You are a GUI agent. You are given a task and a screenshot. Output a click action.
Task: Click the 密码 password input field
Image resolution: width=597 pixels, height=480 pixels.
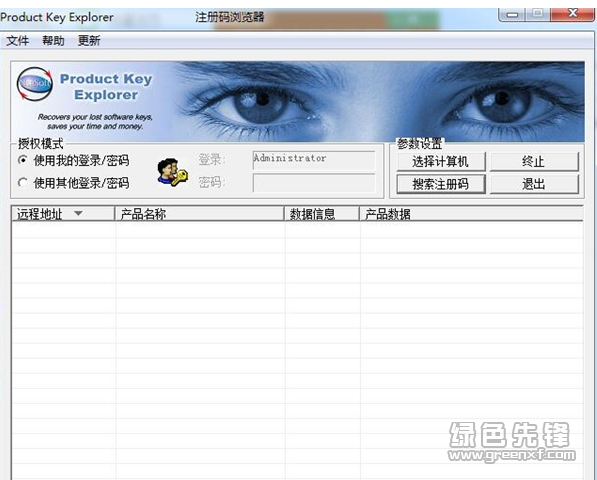click(x=314, y=183)
